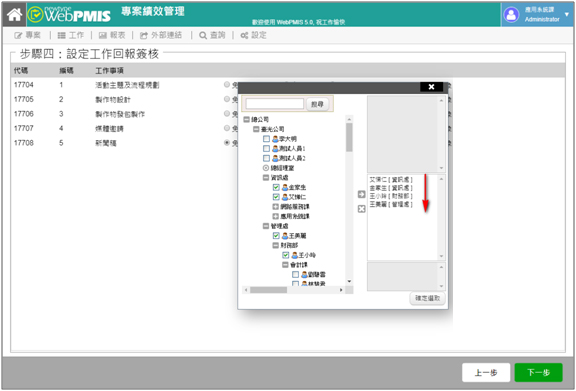Click tree scrollbar down arrow
The width and height of the screenshot is (576, 391).
(x=349, y=281)
